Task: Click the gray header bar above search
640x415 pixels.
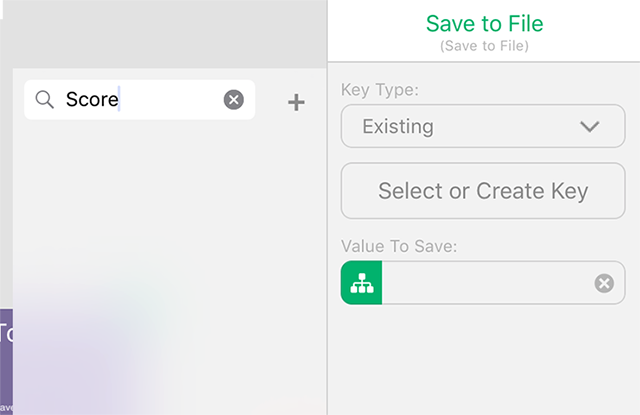Action: (x=165, y=34)
